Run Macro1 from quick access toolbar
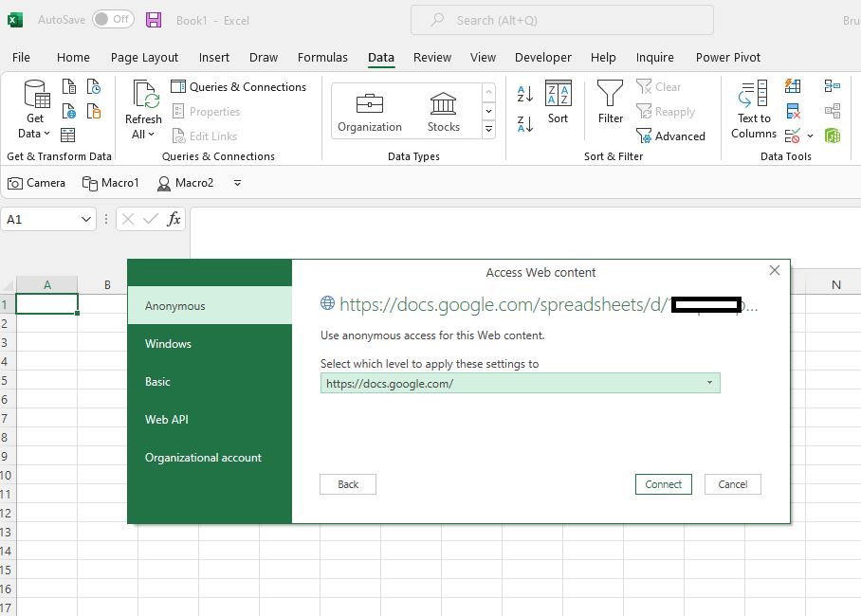Viewport: 861px width, 616px height. coord(110,183)
